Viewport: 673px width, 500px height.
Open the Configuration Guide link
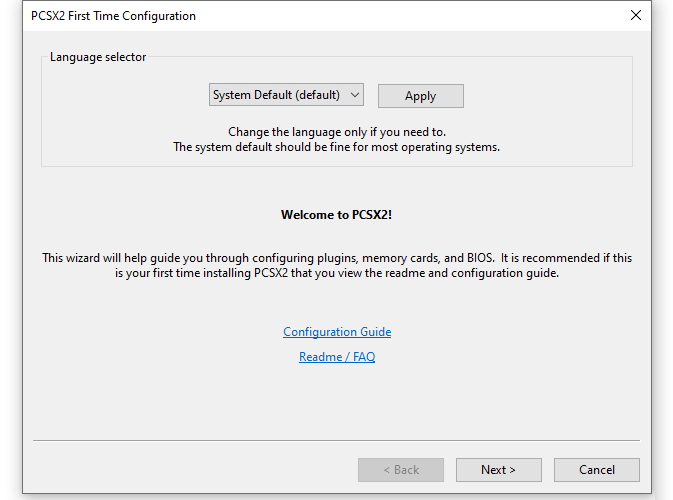click(x=337, y=332)
